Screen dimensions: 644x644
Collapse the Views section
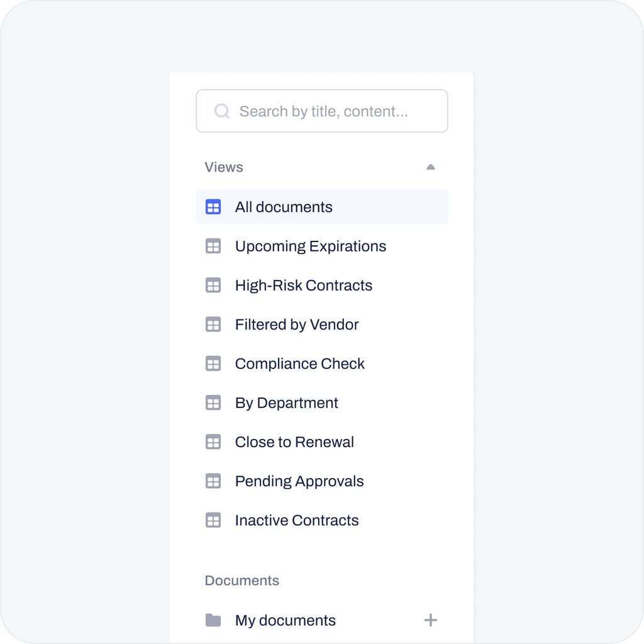tap(431, 167)
